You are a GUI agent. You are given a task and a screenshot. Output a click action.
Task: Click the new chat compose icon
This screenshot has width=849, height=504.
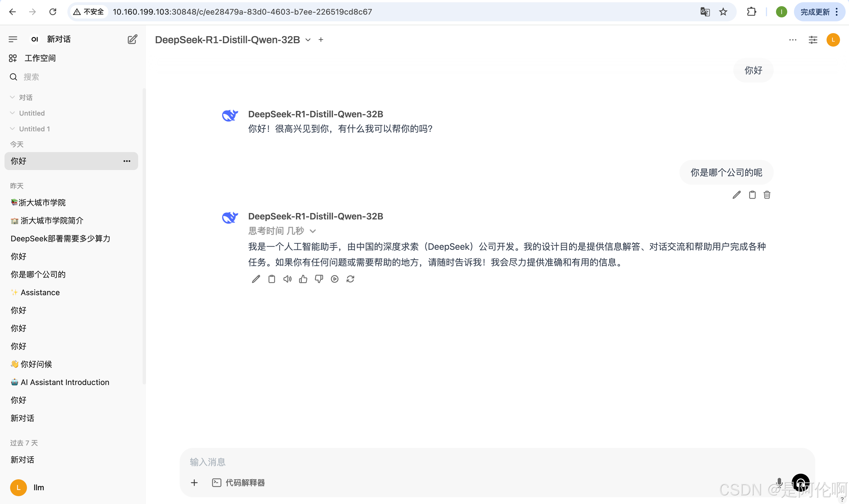(x=132, y=39)
